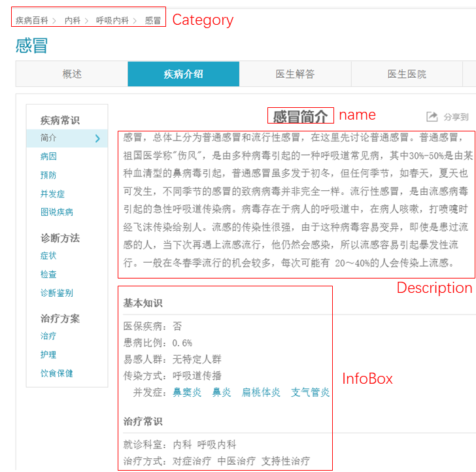This screenshot has width=476, height=472.
Task: Open 饮食保健 in the sidebar
Action: [57, 373]
